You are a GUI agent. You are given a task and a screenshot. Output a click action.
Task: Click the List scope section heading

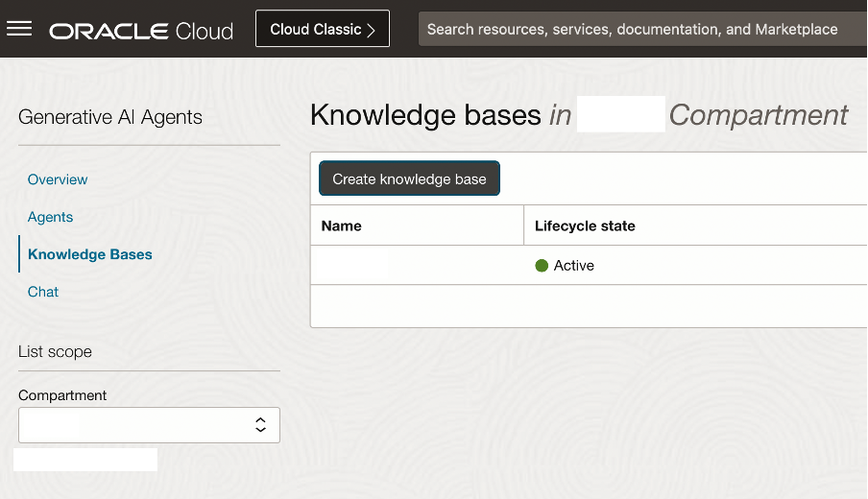click(x=55, y=351)
